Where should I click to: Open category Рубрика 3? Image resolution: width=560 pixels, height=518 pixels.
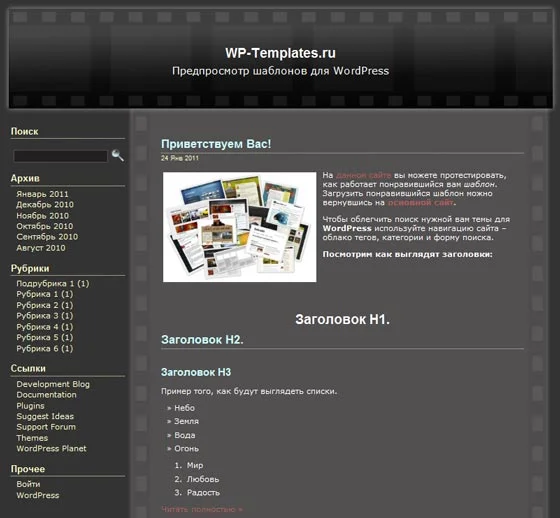point(45,316)
